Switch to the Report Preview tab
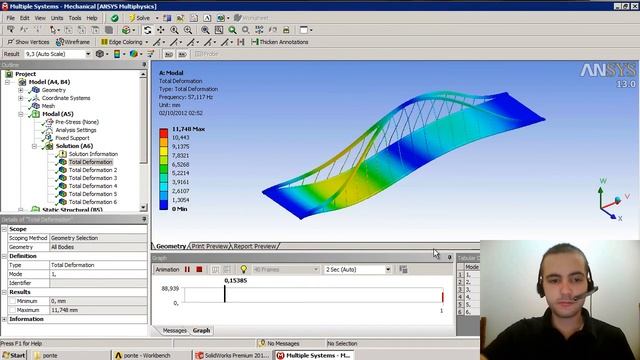Screen dimensions: 640x360 coord(255,246)
